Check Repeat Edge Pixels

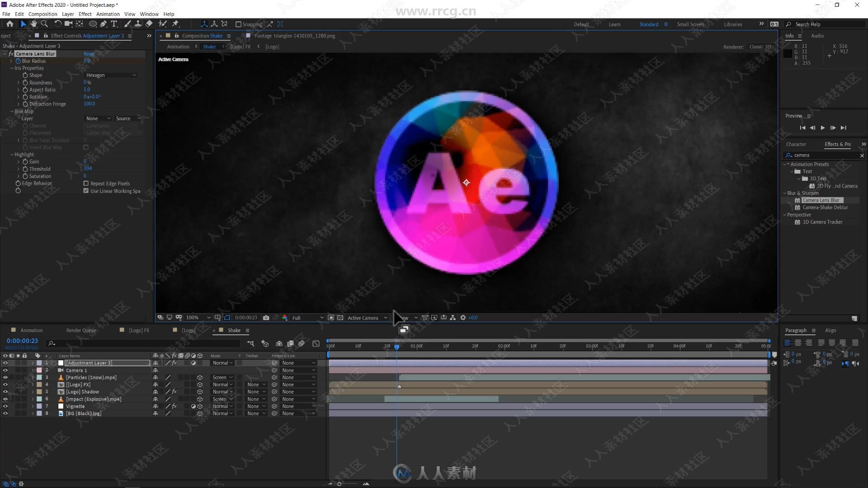86,183
